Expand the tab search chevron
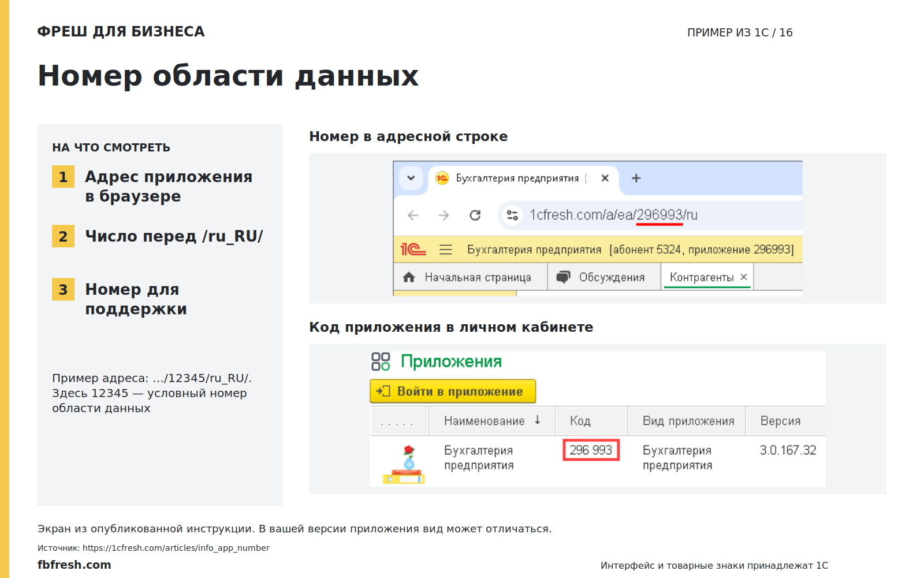 (411, 178)
